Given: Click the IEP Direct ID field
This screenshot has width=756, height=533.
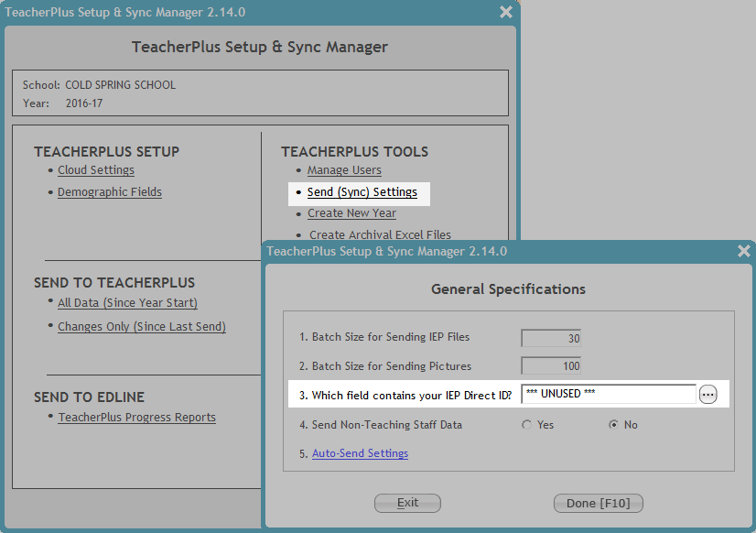Looking at the screenshot, I should pos(609,394).
